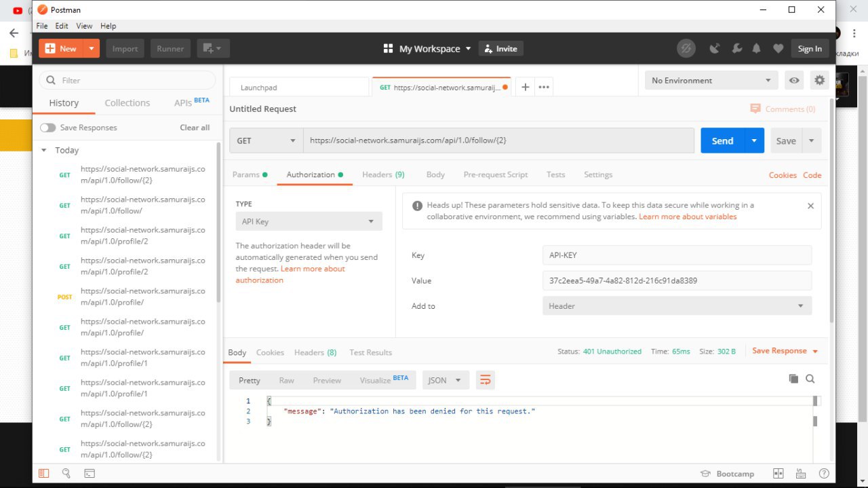Screen dimensions: 868x488
Task: Open the View menu
Action: 84,26
